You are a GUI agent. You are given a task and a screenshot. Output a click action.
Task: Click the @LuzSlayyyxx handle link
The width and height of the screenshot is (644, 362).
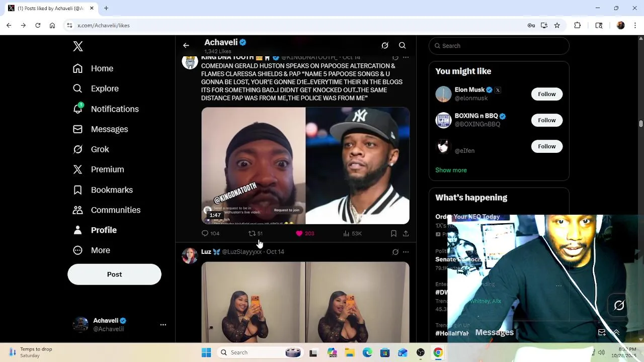(242, 251)
